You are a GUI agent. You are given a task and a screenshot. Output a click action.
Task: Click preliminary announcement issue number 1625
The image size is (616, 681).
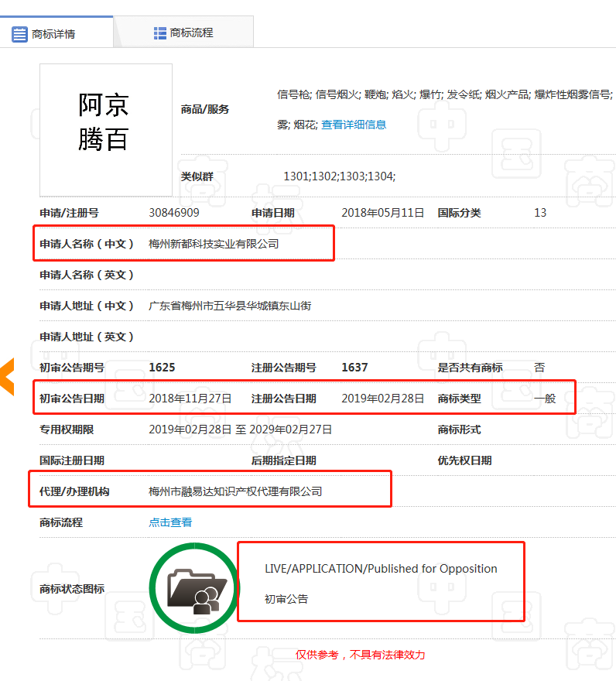(162, 368)
